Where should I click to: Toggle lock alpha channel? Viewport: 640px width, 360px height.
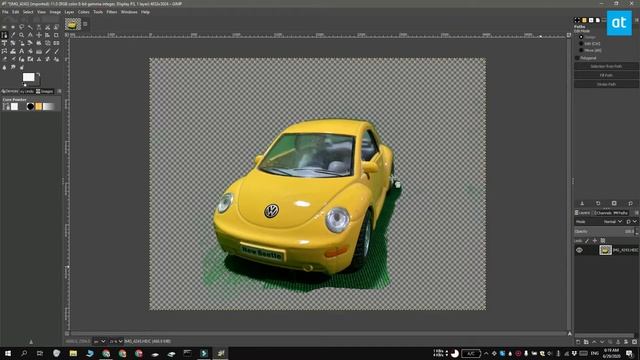click(x=603, y=240)
